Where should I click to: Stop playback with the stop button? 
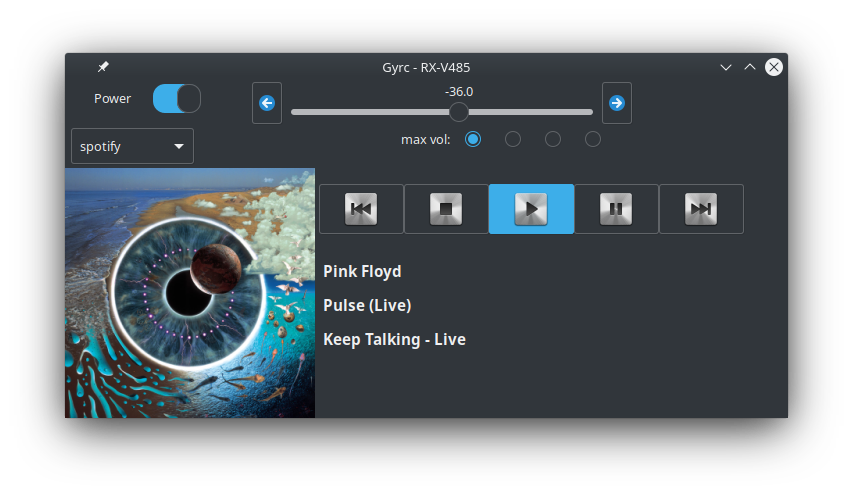[446, 209]
